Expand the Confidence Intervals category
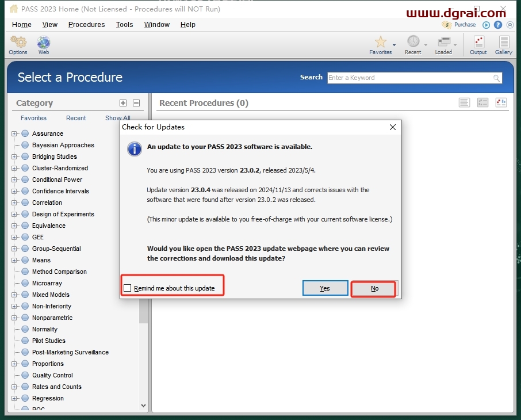This screenshot has width=521, height=420. point(14,191)
